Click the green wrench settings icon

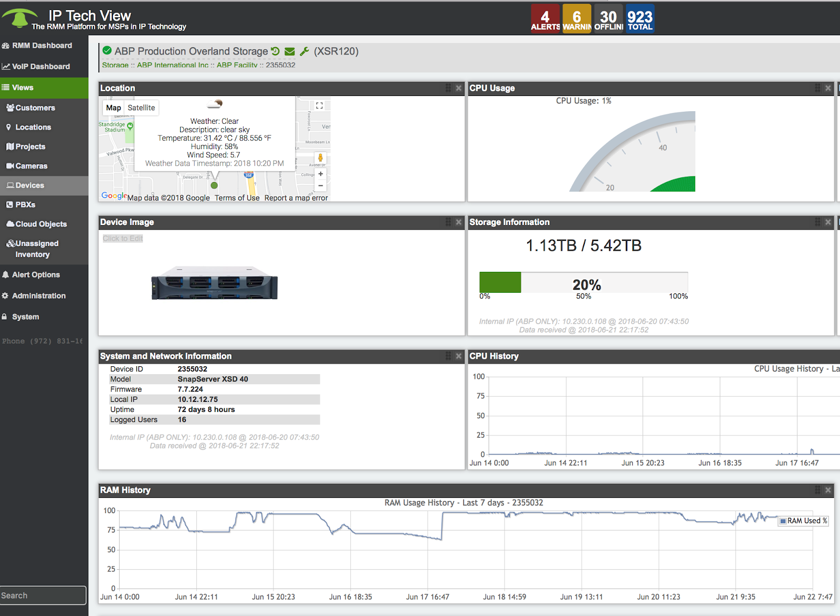click(304, 51)
